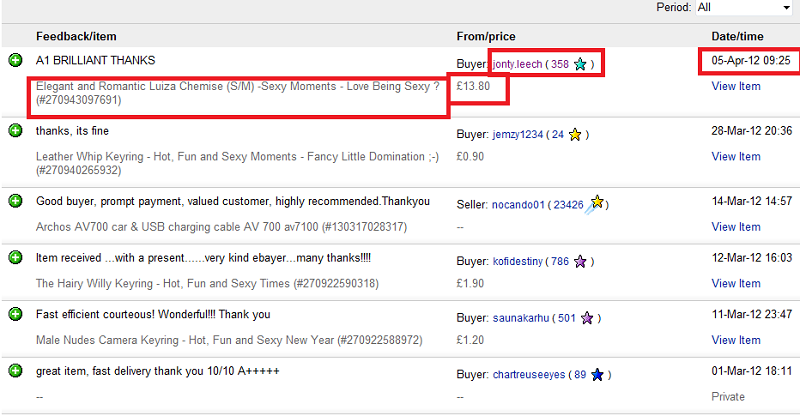Click the blue star next to chartreuseeyes' score
The width and height of the screenshot is (800, 416).
(597, 375)
